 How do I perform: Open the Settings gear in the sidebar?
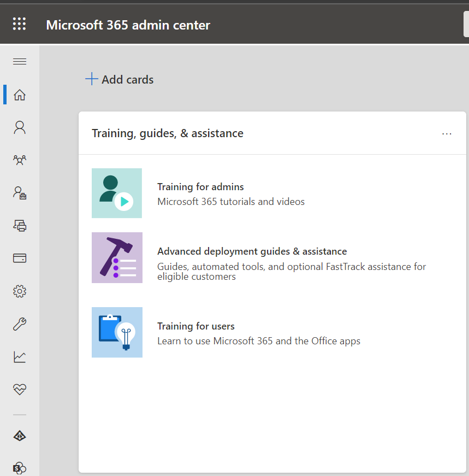(x=19, y=291)
